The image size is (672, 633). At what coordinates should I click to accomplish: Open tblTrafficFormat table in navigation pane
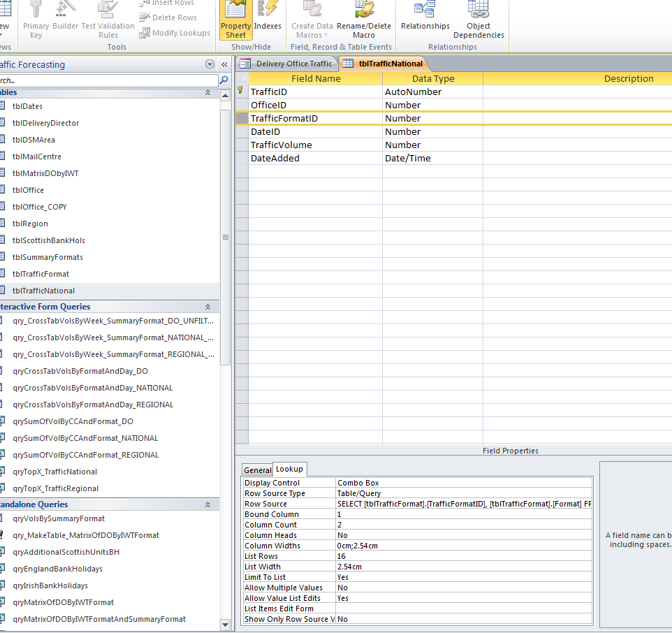(x=41, y=274)
